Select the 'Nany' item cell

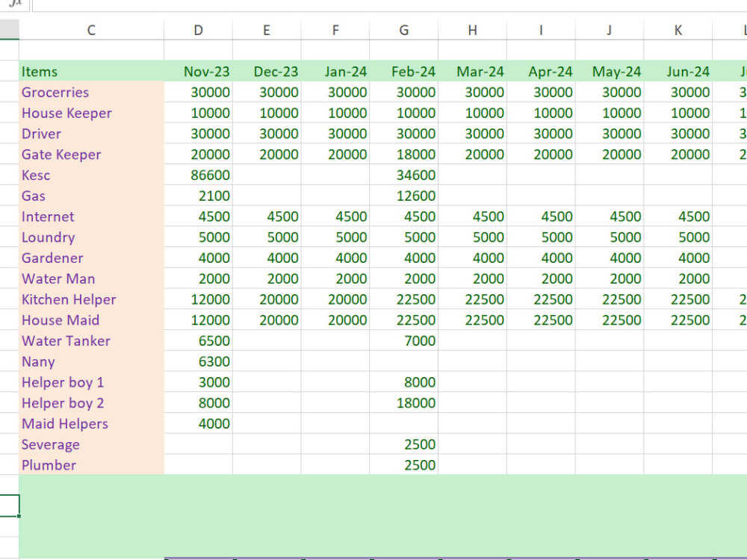coord(91,361)
